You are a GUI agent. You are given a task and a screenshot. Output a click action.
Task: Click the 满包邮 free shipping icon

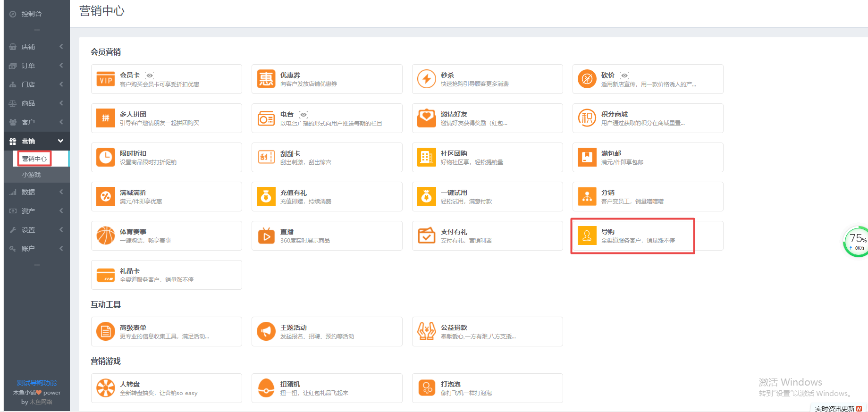click(587, 157)
